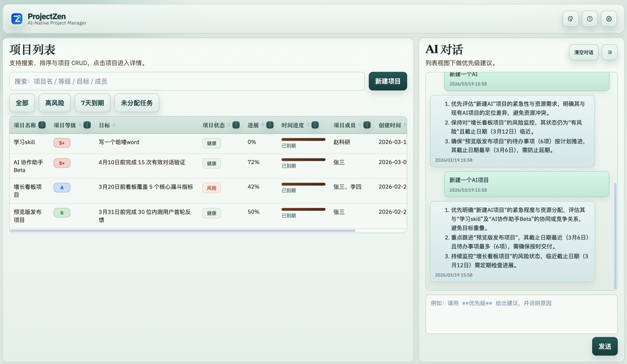Click the 清空对话 button
627x364 pixels.
[x=583, y=52]
